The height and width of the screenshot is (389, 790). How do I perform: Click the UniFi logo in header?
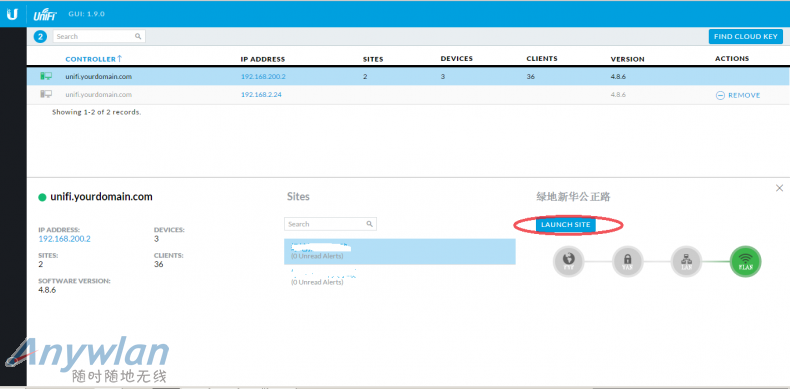[45, 15]
